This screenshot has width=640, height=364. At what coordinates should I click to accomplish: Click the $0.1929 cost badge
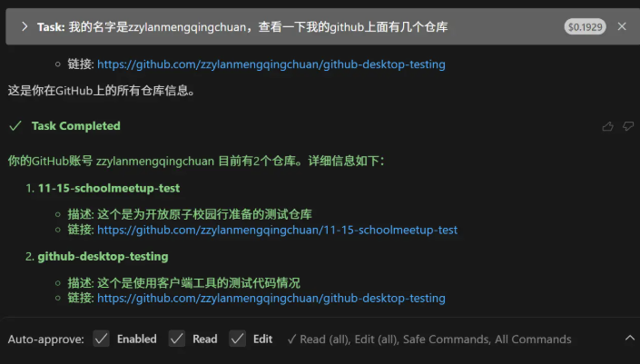pos(585,27)
